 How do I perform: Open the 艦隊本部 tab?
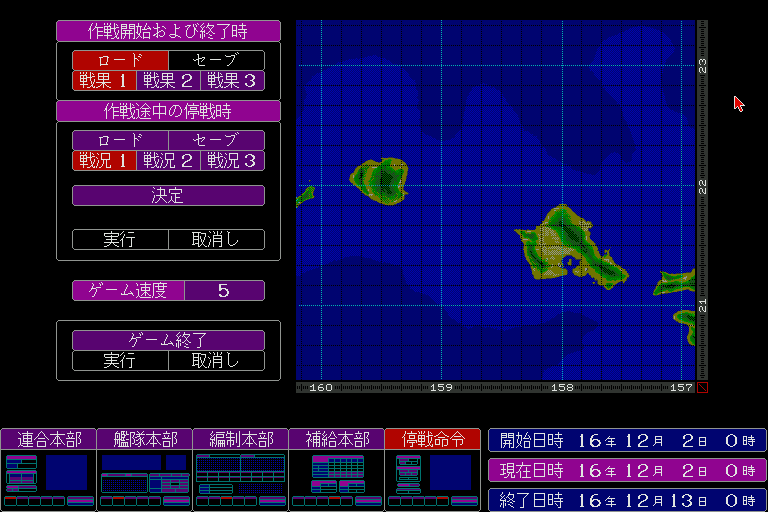pyautogui.click(x=144, y=439)
